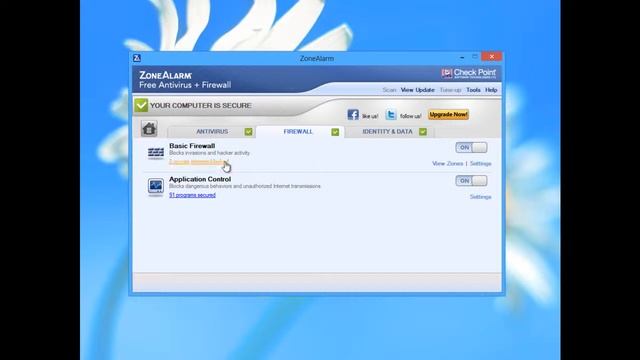Screen dimensions: 640x360
Task: Click the 'follow us!' text
Action: pos(410,116)
